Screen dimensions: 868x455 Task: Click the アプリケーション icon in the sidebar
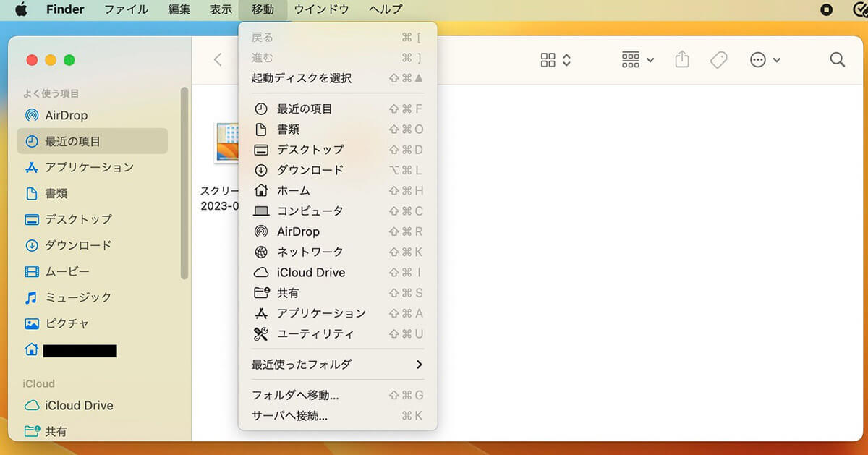[31, 168]
